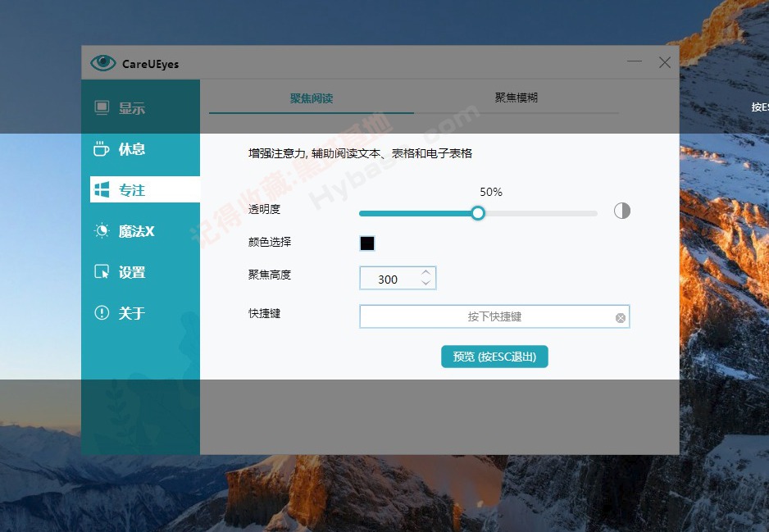Click the CareUEyes eye logo

pyautogui.click(x=102, y=61)
